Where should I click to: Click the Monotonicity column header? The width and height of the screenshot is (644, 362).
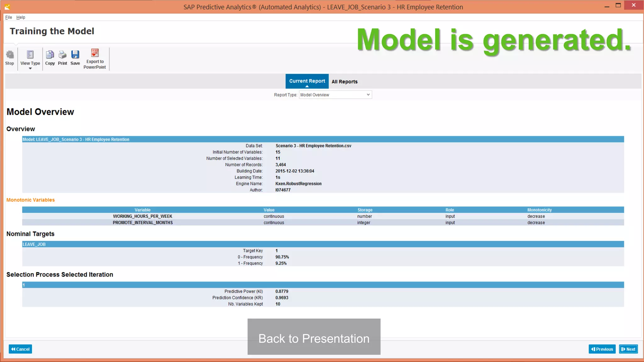tap(539, 210)
